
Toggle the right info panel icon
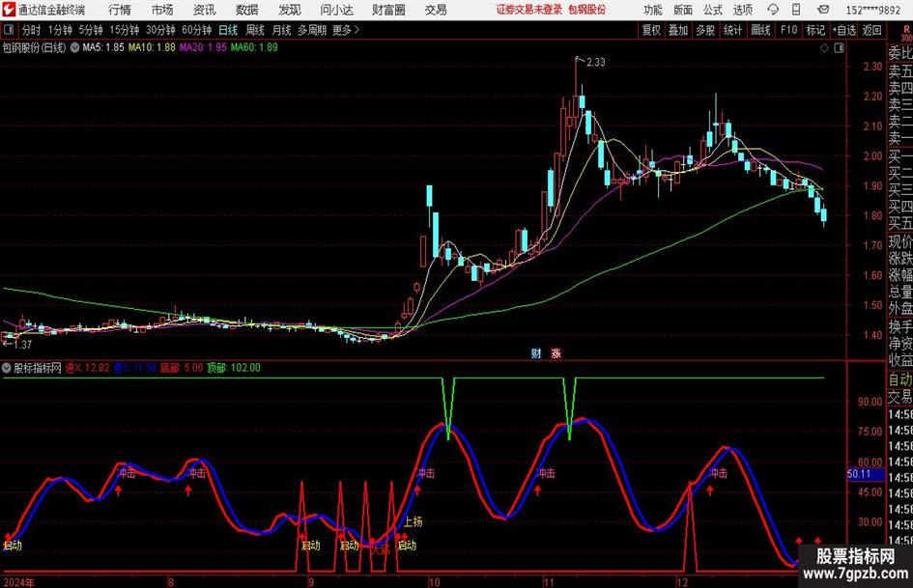click(839, 48)
